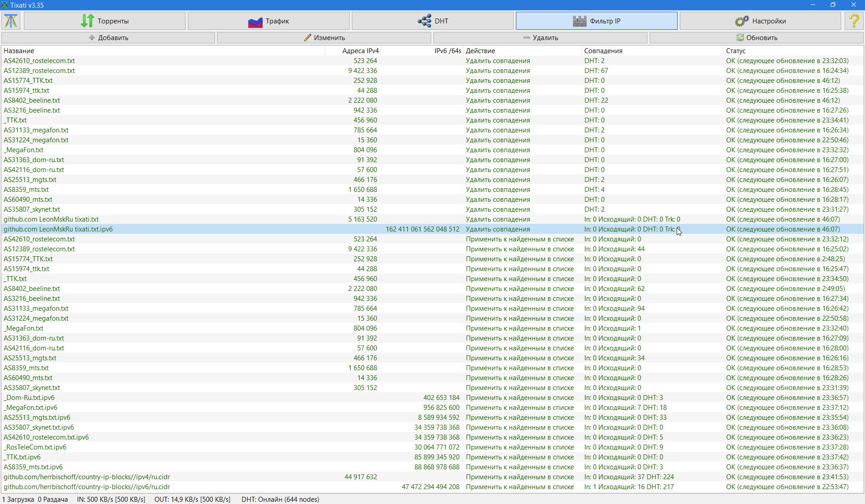Viewport: 865px width, 504px height.
Task: Click the pencil icon on Изменить
Action: coord(308,37)
